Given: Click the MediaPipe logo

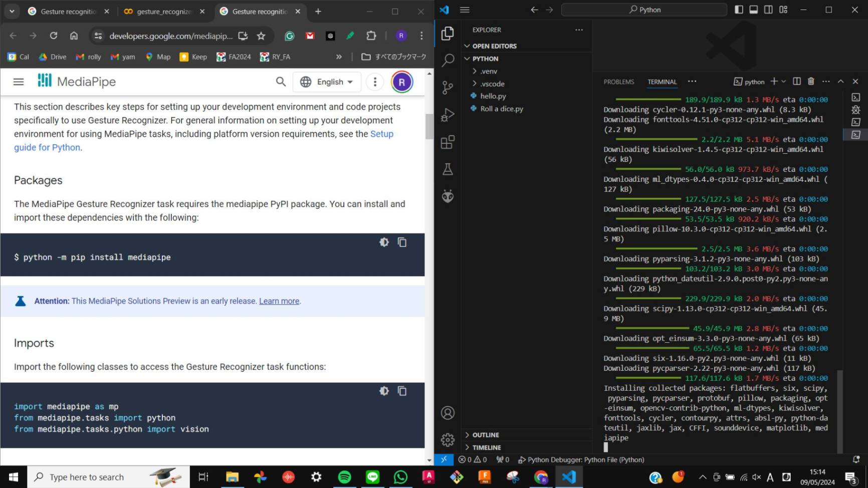Looking at the screenshot, I should point(77,81).
